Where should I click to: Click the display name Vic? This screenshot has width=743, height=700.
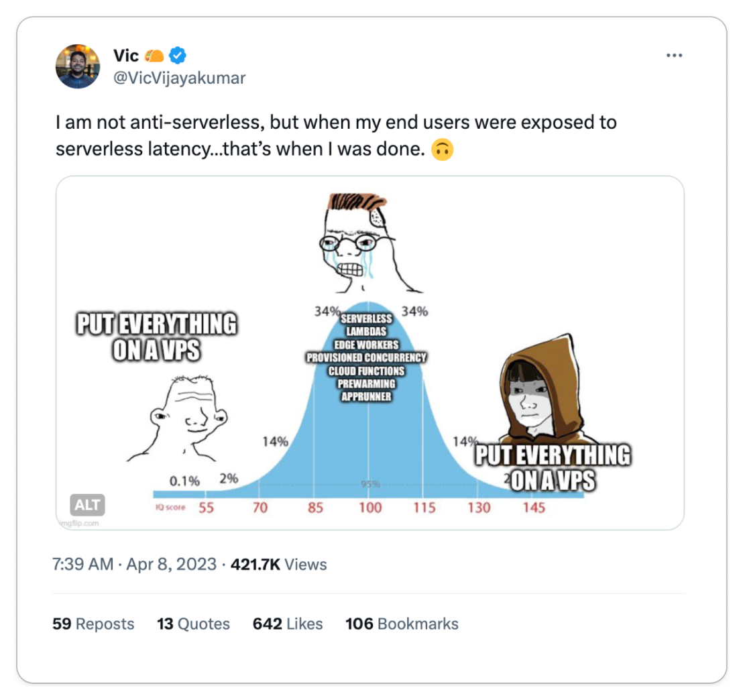pyautogui.click(x=126, y=56)
